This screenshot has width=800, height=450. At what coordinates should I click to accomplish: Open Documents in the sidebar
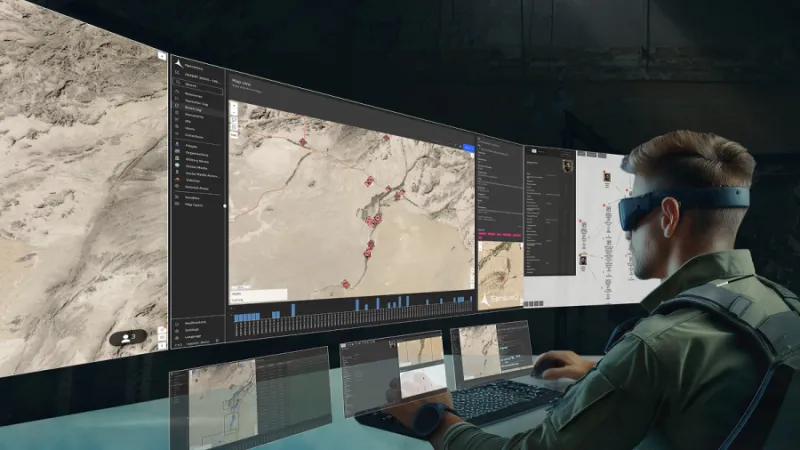pos(194,116)
